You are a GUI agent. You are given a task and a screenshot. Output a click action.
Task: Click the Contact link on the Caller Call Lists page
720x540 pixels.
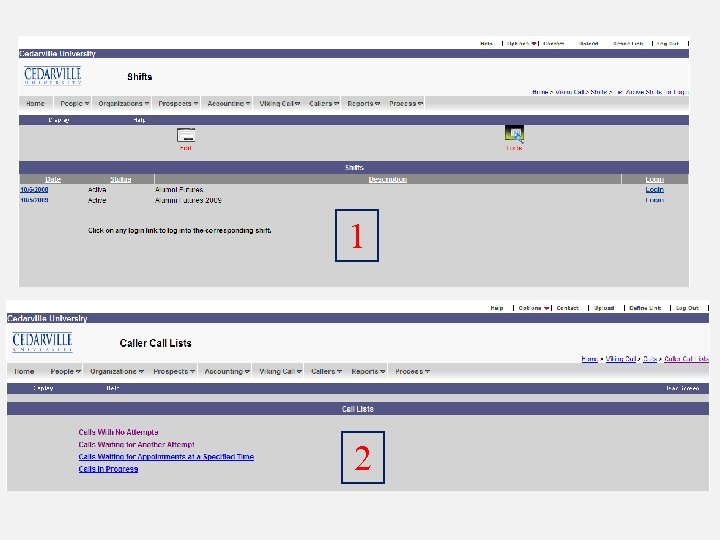[567, 308]
